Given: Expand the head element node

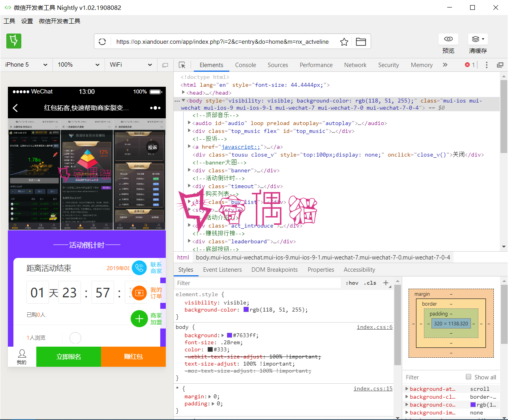Looking at the screenshot, I should coord(183,92).
